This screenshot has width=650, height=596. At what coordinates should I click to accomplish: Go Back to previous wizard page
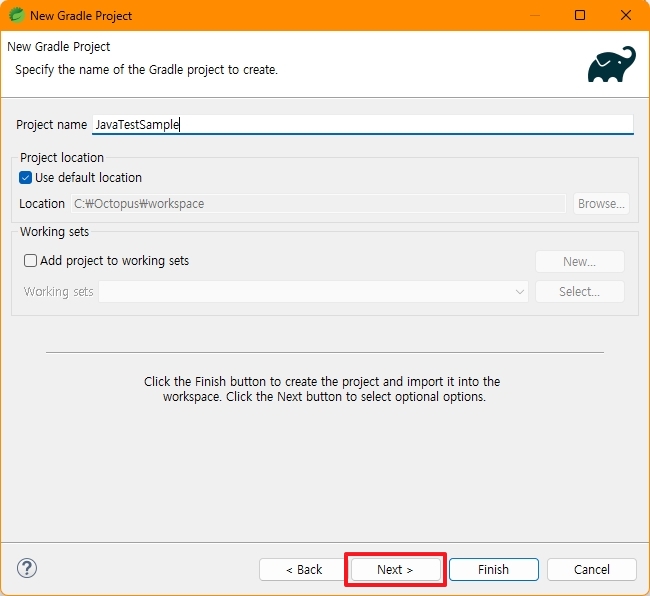tap(304, 569)
